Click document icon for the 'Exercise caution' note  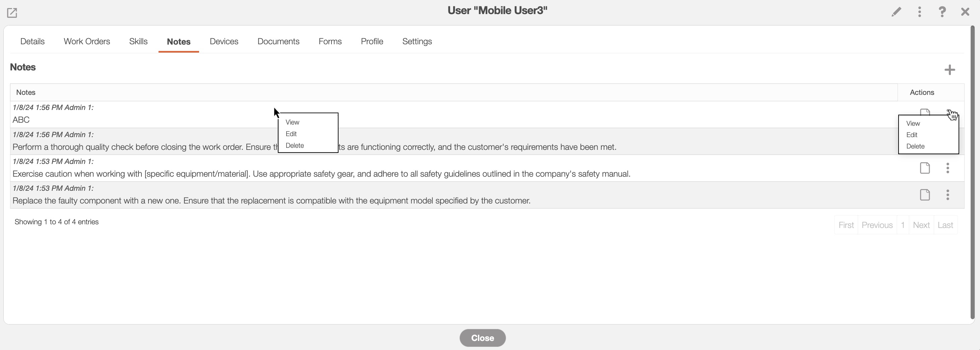click(925, 168)
